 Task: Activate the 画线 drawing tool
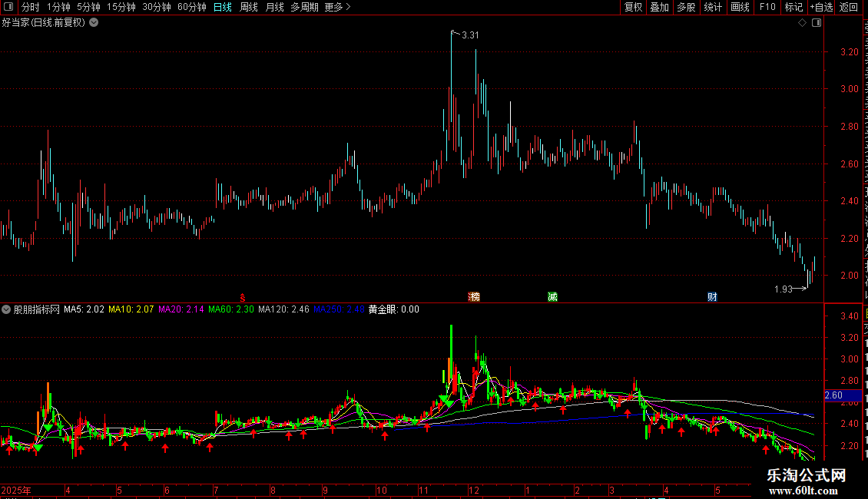pyautogui.click(x=740, y=7)
